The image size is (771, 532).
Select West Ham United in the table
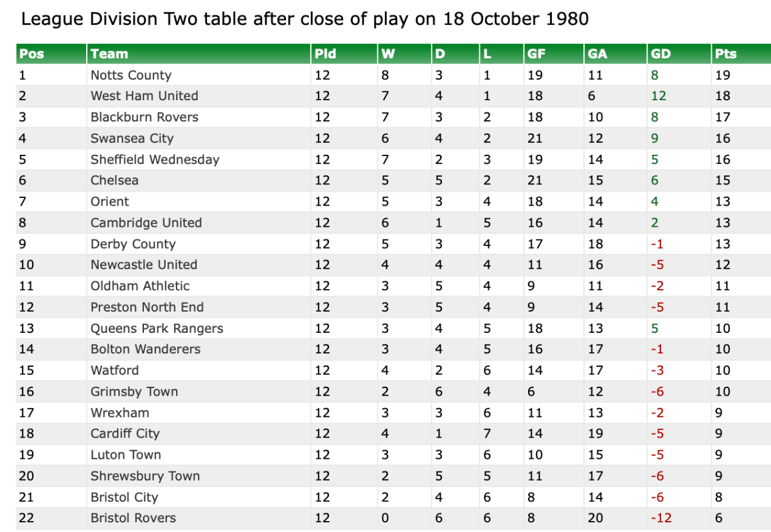coord(145,96)
